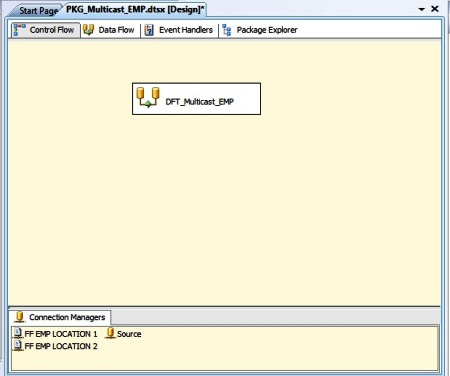Click the FF EMP LOCATION 2 file icon
This screenshot has width=450, height=376.
(x=18, y=346)
